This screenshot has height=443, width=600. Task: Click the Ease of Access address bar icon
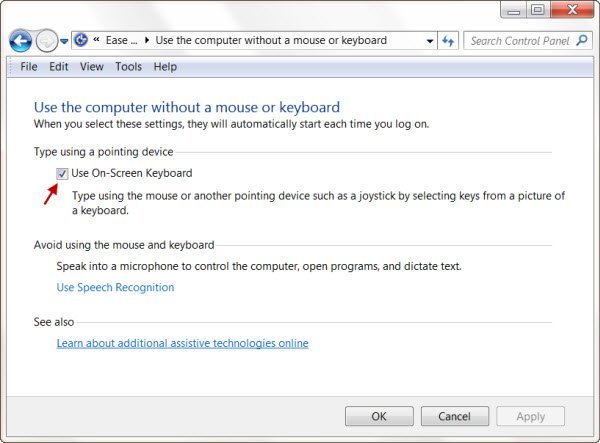[x=81, y=40]
